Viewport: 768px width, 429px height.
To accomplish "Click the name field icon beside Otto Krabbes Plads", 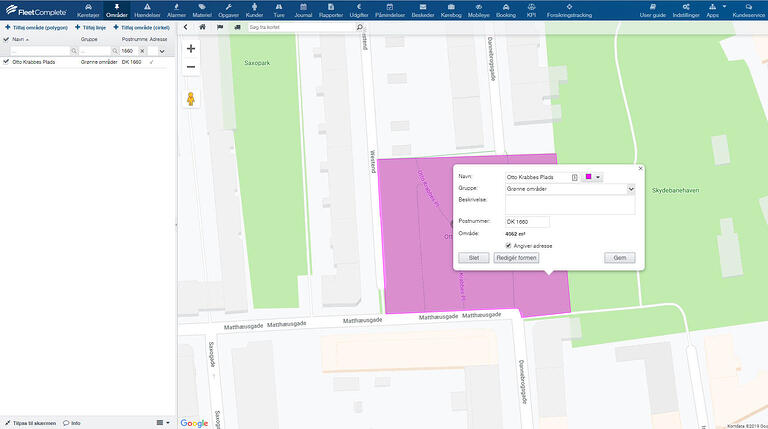I will [x=575, y=177].
